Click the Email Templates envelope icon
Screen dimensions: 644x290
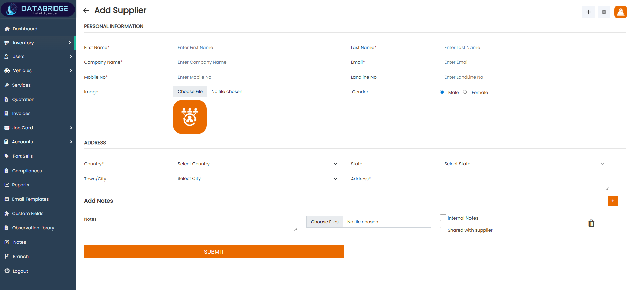click(x=7, y=199)
